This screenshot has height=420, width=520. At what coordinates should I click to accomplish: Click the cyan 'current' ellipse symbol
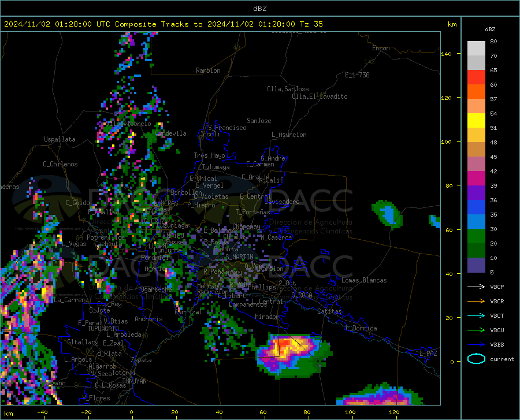pos(476,359)
